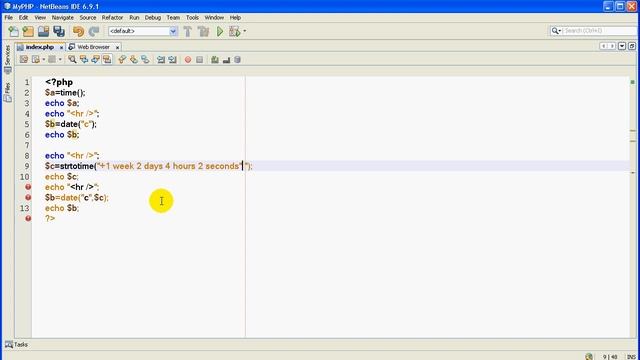
Task: Open the Back history dropdown arrow
Action: point(44,60)
